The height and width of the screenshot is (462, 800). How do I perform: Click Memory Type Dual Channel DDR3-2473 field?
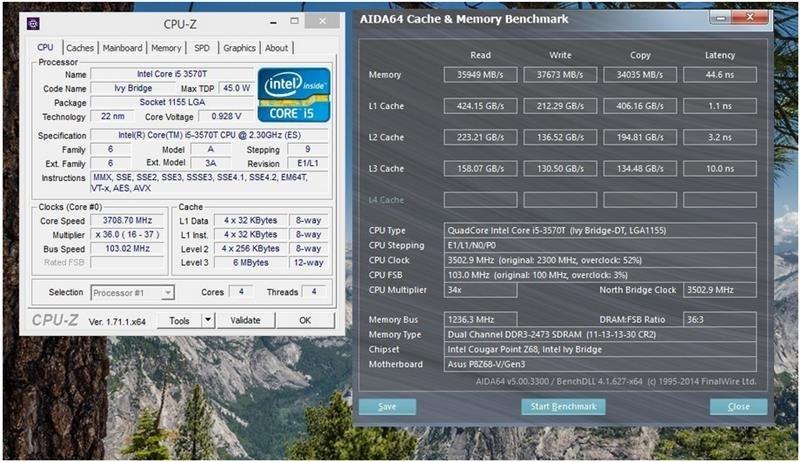point(600,335)
